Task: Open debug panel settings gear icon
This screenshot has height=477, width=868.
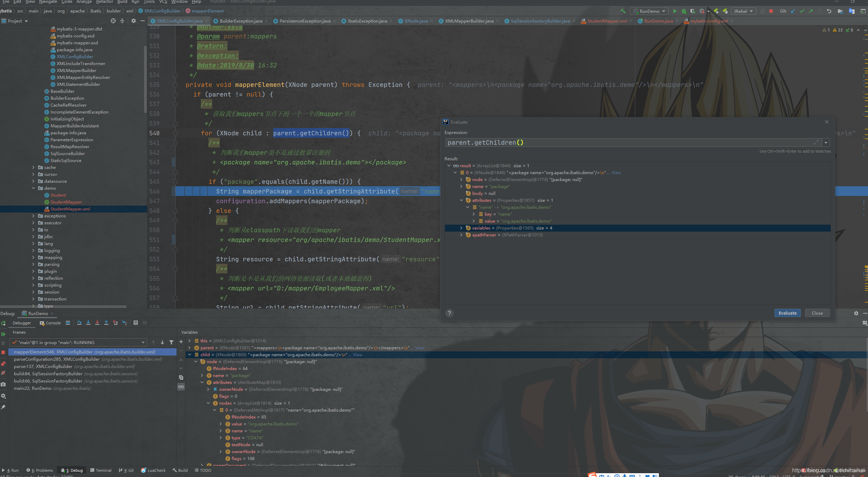Action: point(856,313)
